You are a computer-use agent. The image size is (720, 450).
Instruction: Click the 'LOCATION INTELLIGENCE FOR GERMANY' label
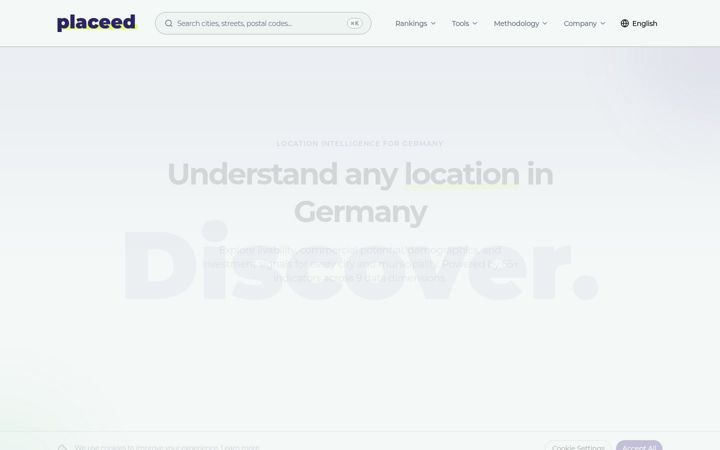tap(360, 144)
